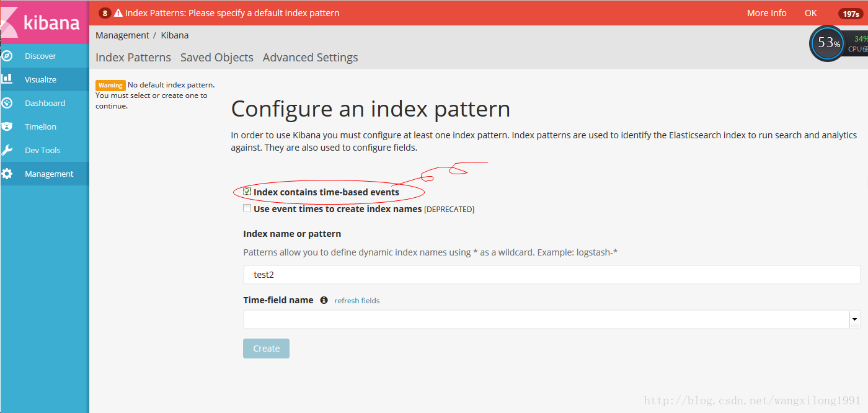Click the Index name or pattern label

coord(292,234)
